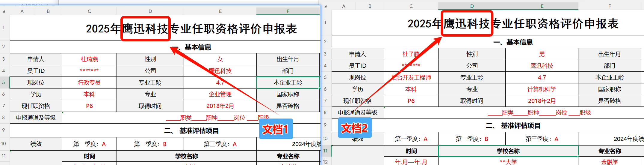The image size is (644, 165).
Task: Select 本科 cell in left spreadsheet
Action: [89, 94]
